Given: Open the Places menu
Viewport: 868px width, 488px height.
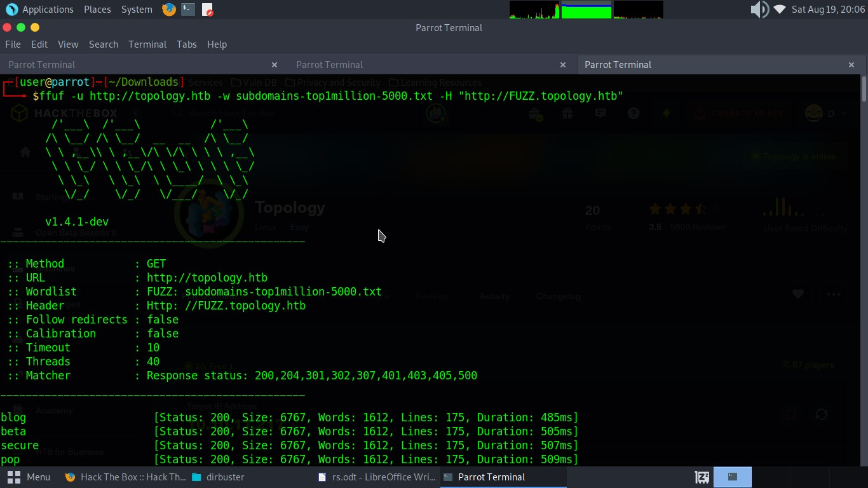Looking at the screenshot, I should [x=97, y=10].
